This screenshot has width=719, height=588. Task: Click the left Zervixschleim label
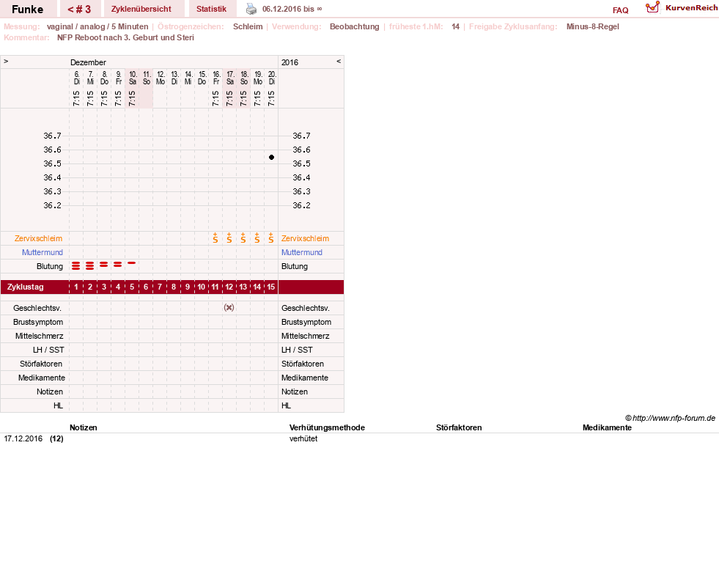tap(39, 238)
